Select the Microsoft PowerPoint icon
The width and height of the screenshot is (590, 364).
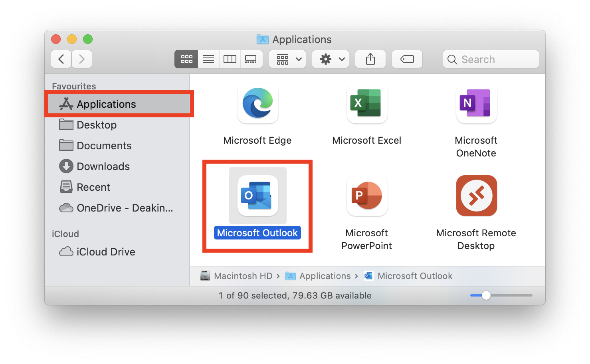click(x=367, y=196)
